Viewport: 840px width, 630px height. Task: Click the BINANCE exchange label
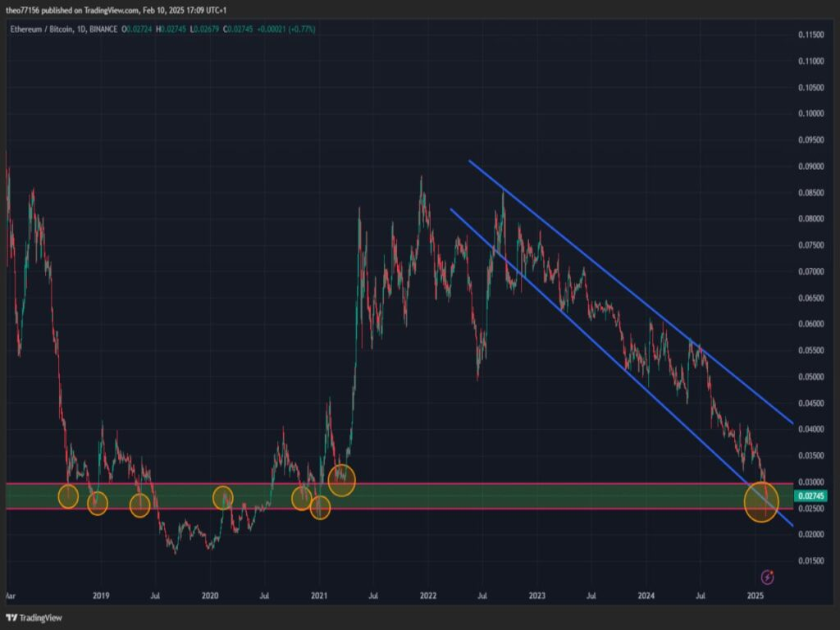102,29
